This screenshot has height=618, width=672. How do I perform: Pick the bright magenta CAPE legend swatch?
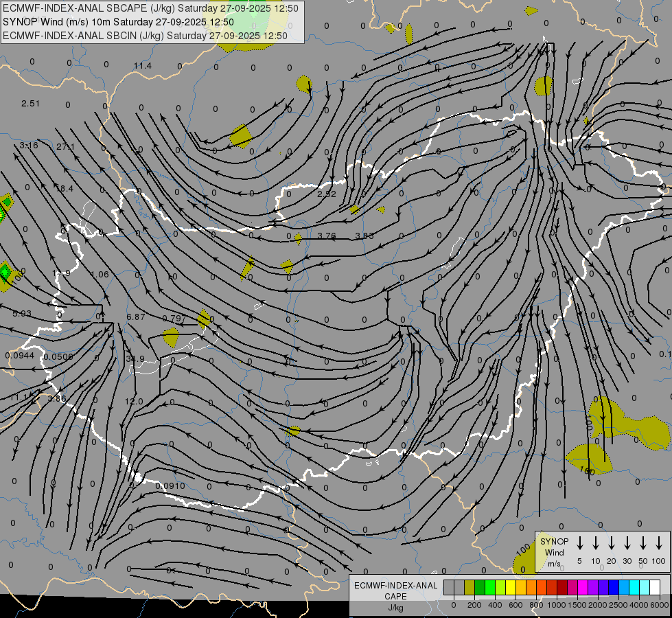point(583,588)
